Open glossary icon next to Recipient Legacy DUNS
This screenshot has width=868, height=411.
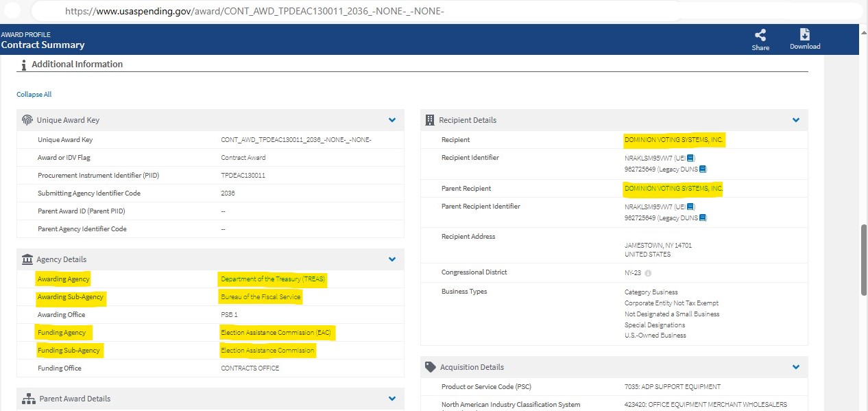702,169
